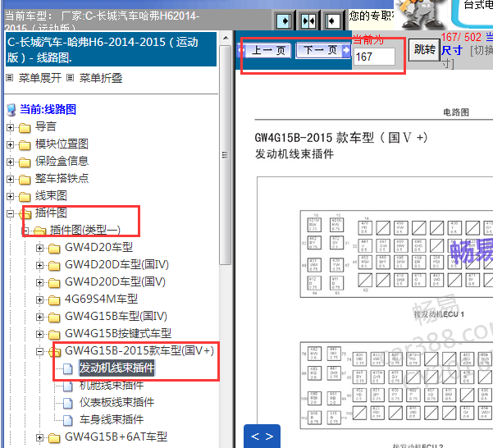The image size is (493, 448).
Task: Click the 接发动机ECU 1 connector diagram
Action: tap(396, 254)
